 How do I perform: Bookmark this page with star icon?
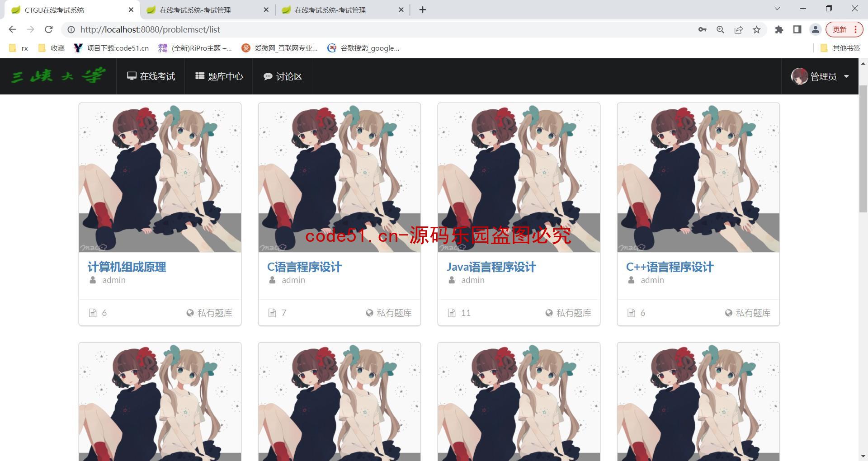[x=756, y=29]
